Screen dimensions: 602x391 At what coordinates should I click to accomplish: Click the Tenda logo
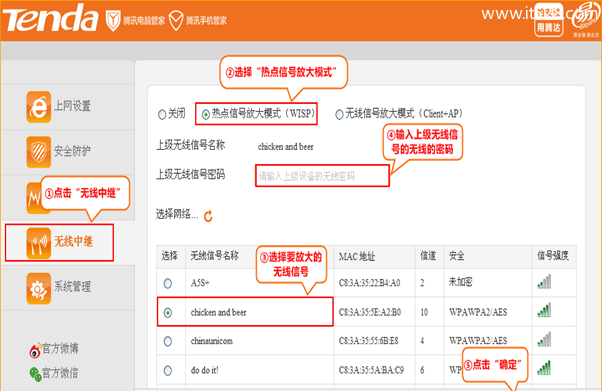click(50, 18)
